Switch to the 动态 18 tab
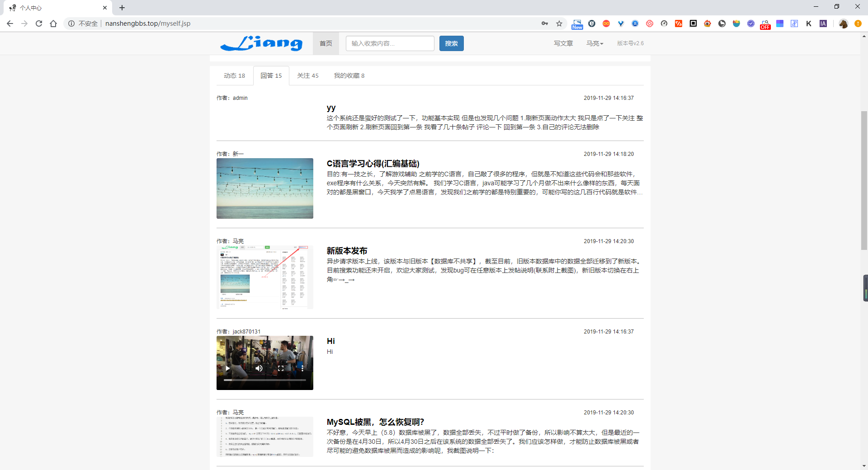868x470 pixels. (x=234, y=75)
